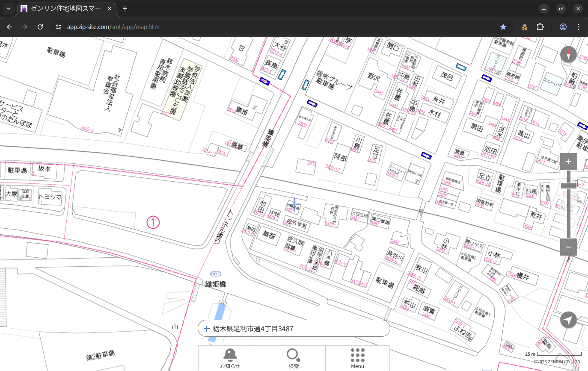Click the circled number 1 map marker
588x371 pixels.
click(x=153, y=222)
